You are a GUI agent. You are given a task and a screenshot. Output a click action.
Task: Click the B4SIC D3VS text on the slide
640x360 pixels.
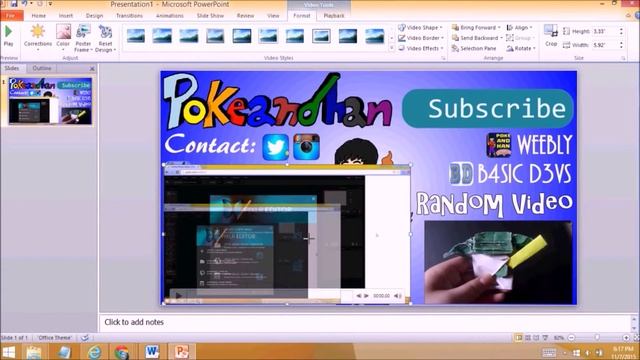[524, 174]
